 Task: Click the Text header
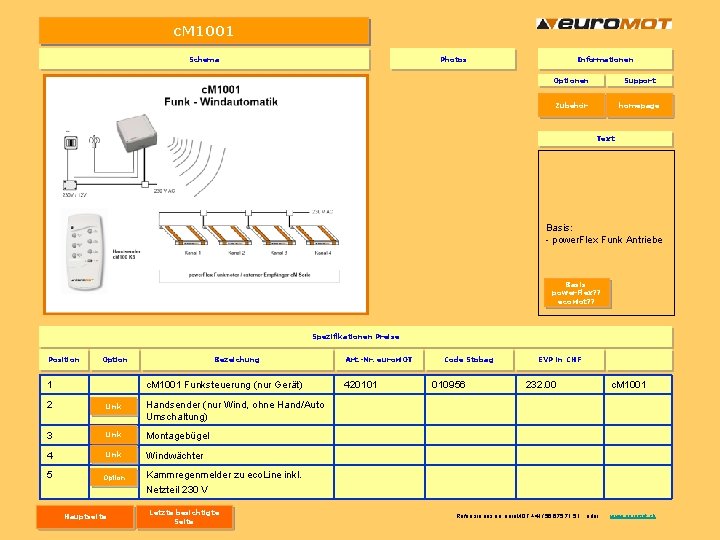[x=605, y=138]
